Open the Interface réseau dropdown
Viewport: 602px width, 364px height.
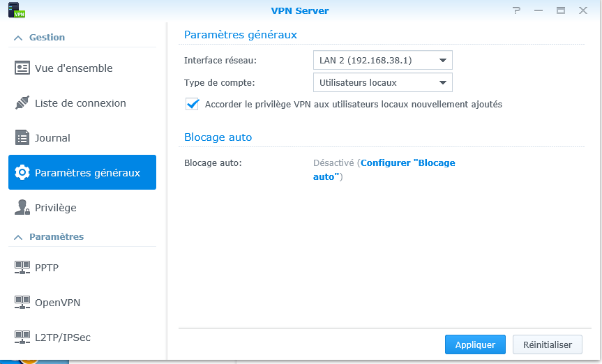point(382,61)
